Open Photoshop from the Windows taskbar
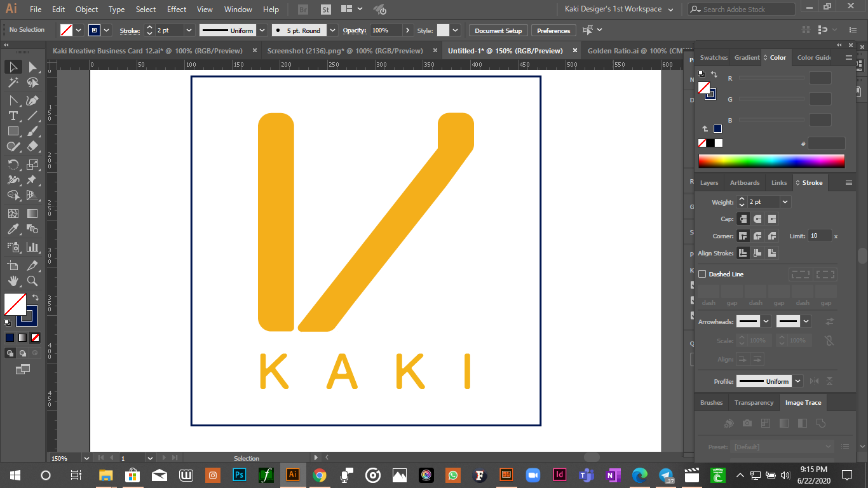The height and width of the screenshot is (488, 868). coord(240,475)
